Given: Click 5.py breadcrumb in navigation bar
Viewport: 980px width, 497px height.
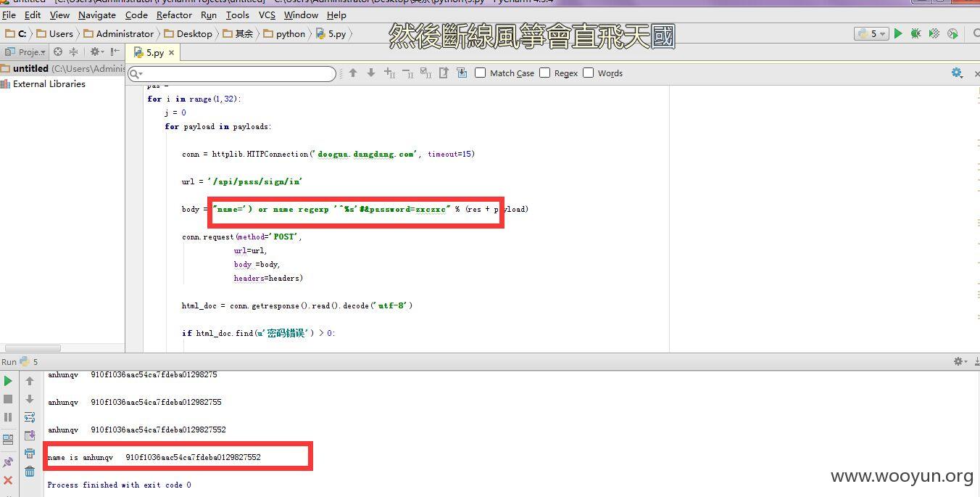Looking at the screenshot, I should click(331, 33).
